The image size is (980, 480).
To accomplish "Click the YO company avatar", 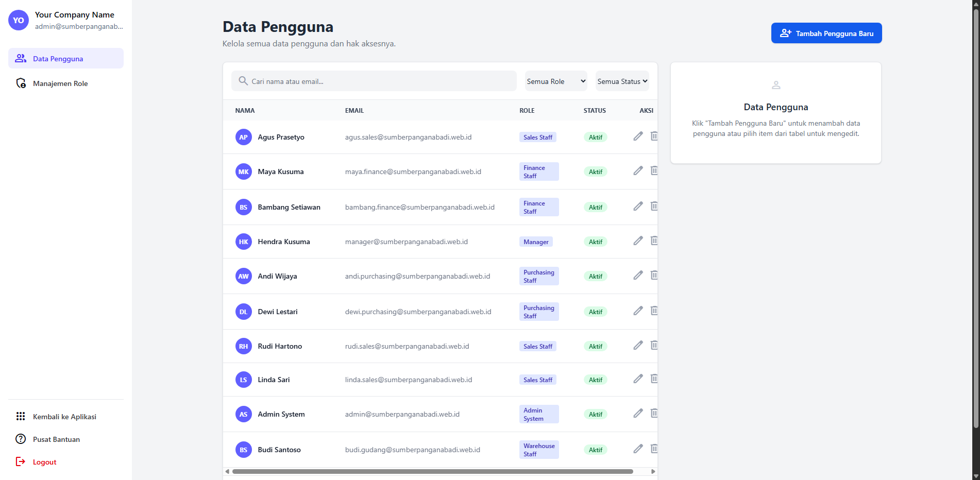I will pos(19,21).
